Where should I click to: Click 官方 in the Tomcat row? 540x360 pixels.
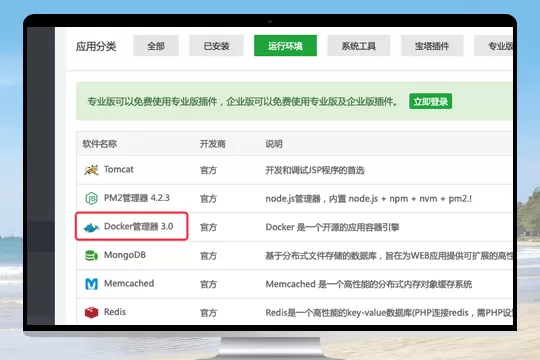[208, 170]
